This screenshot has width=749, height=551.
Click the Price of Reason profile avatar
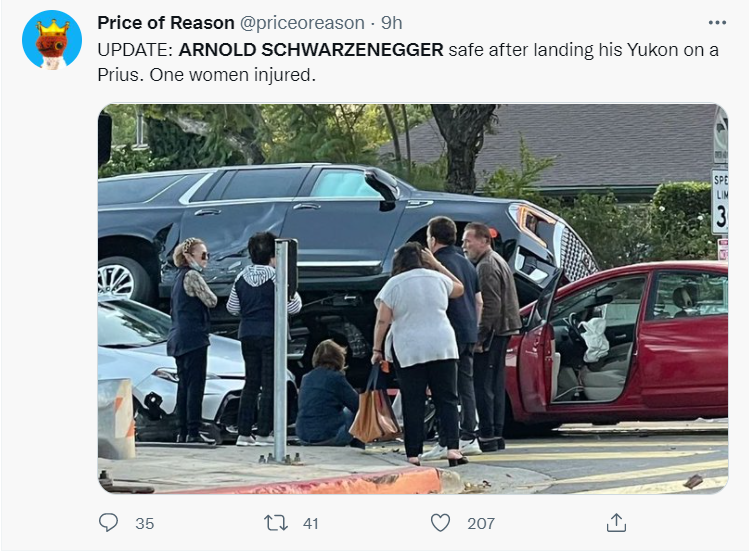click(51, 40)
